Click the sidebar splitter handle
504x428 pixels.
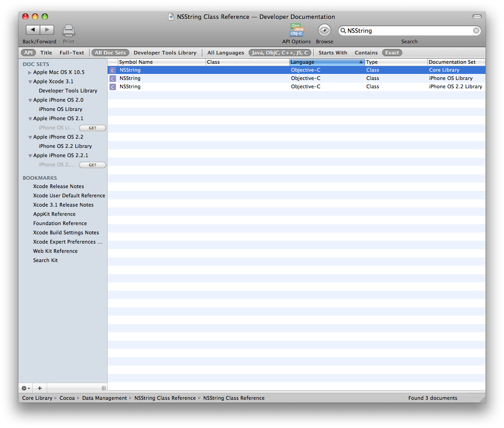point(103,388)
